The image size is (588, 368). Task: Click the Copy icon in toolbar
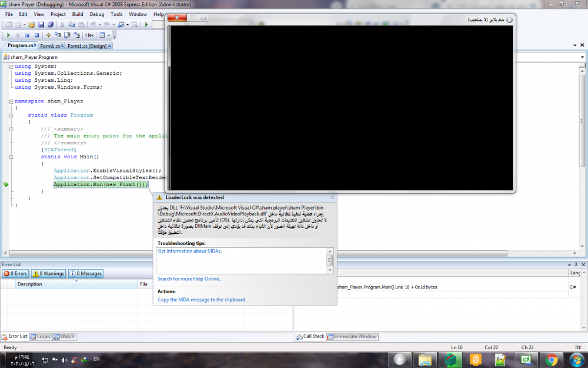tap(72, 24)
